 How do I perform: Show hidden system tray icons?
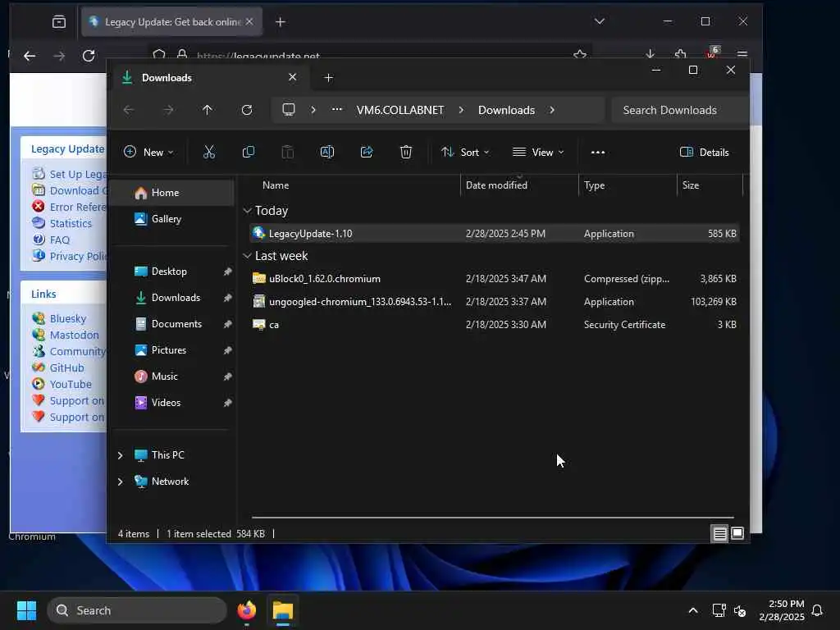coord(692,610)
